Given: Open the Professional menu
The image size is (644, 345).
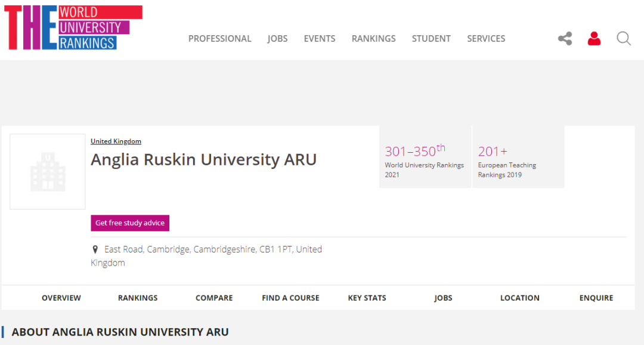Looking at the screenshot, I should point(219,39).
